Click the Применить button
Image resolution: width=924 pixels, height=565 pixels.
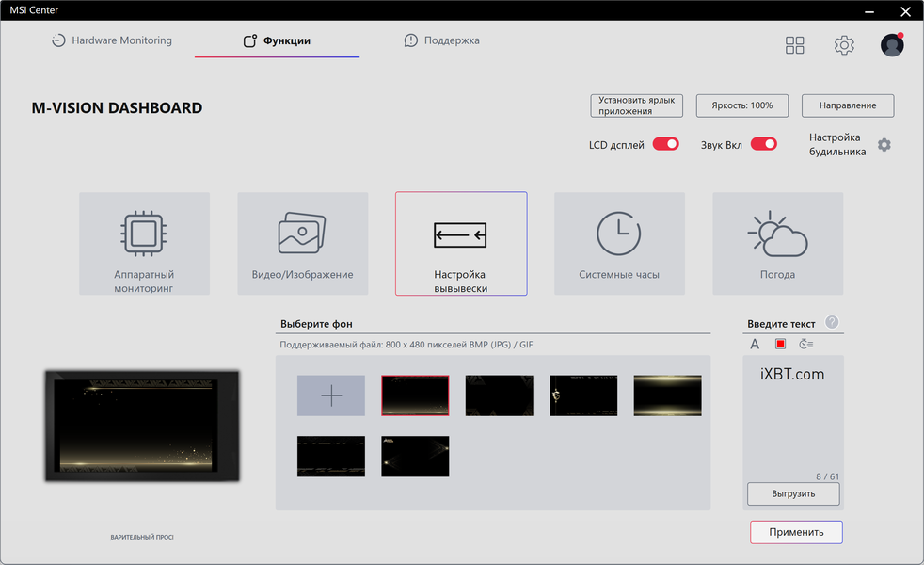pos(796,532)
